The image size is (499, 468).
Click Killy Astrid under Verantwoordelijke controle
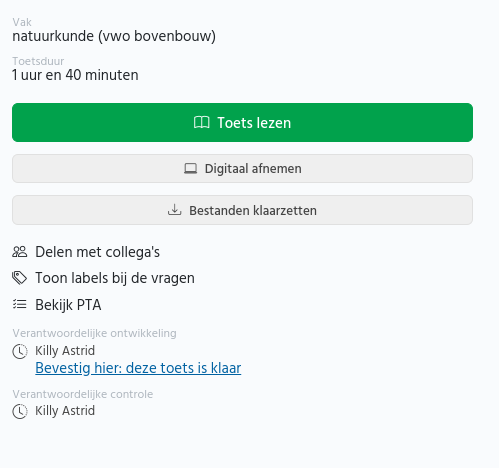tap(65, 411)
